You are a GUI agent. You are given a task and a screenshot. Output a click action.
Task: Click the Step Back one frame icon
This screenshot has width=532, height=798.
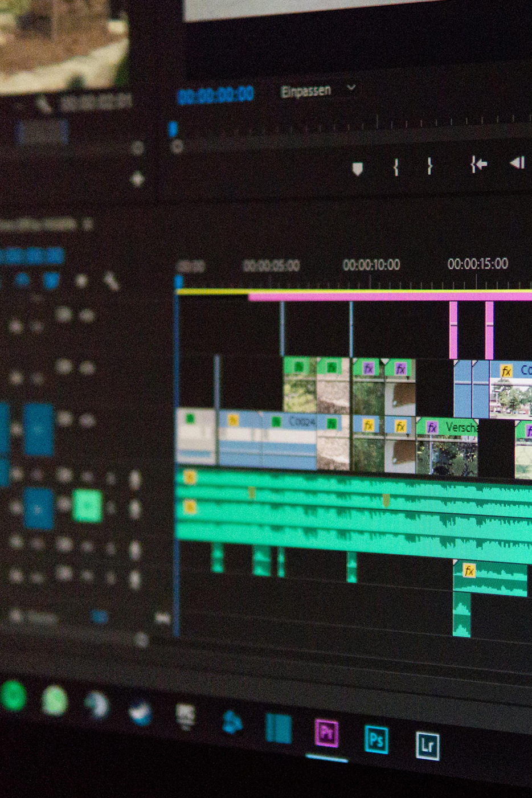(517, 163)
